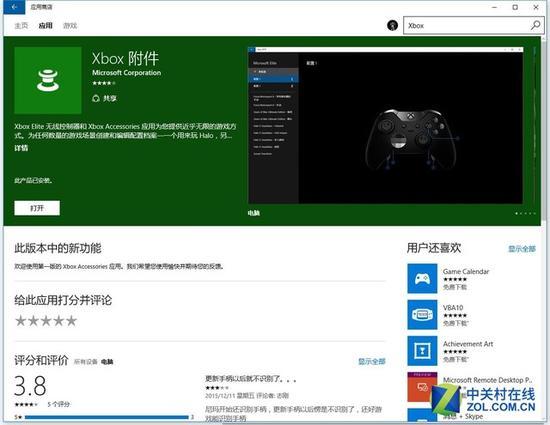This screenshot has width=550, height=425.
Task: Click Microsoft Corporation publisher link
Action: [126, 73]
